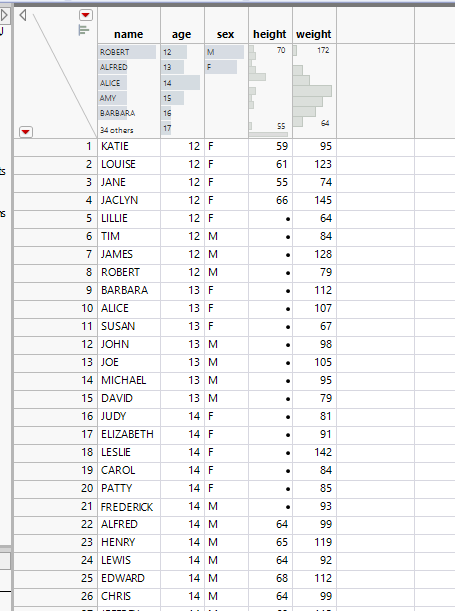455x611 pixels.
Task: Click the ALICE bar in name header graph
Action: coord(113,83)
